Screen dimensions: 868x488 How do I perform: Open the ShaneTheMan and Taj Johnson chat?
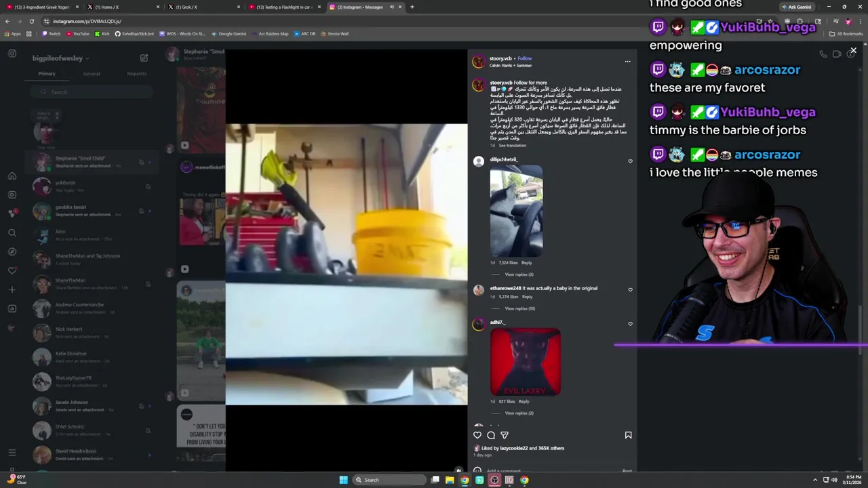coord(92,260)
